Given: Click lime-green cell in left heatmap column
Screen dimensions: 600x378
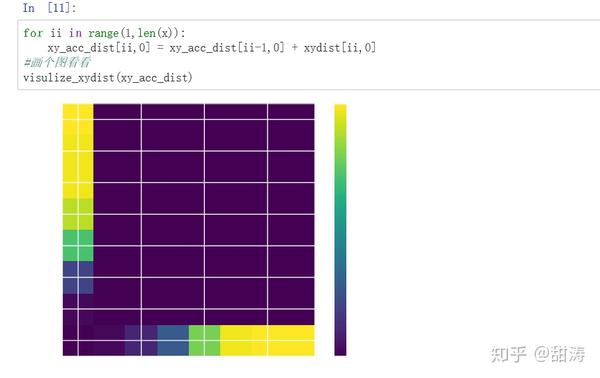Looking at the screenshot, I should click(78, 214).
